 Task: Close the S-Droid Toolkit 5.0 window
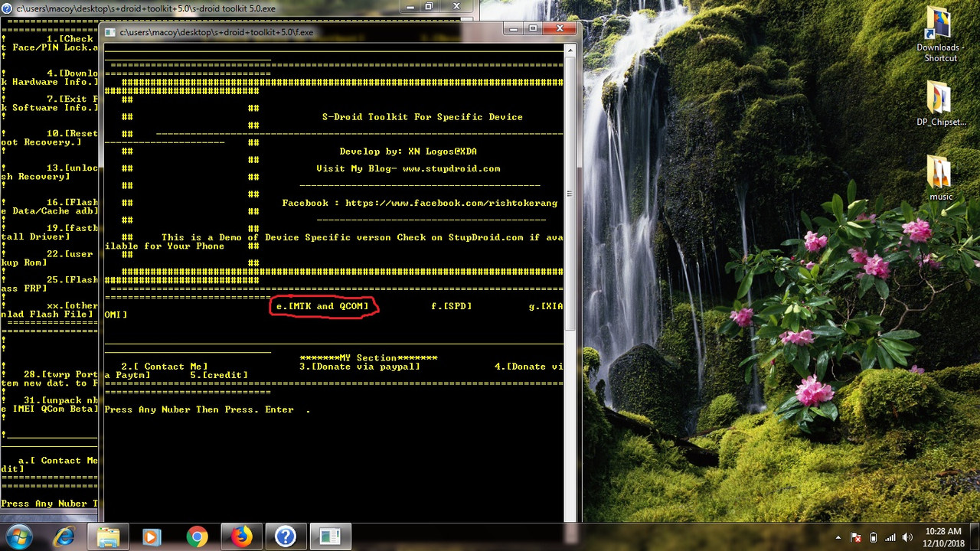[x=456, y=7]
